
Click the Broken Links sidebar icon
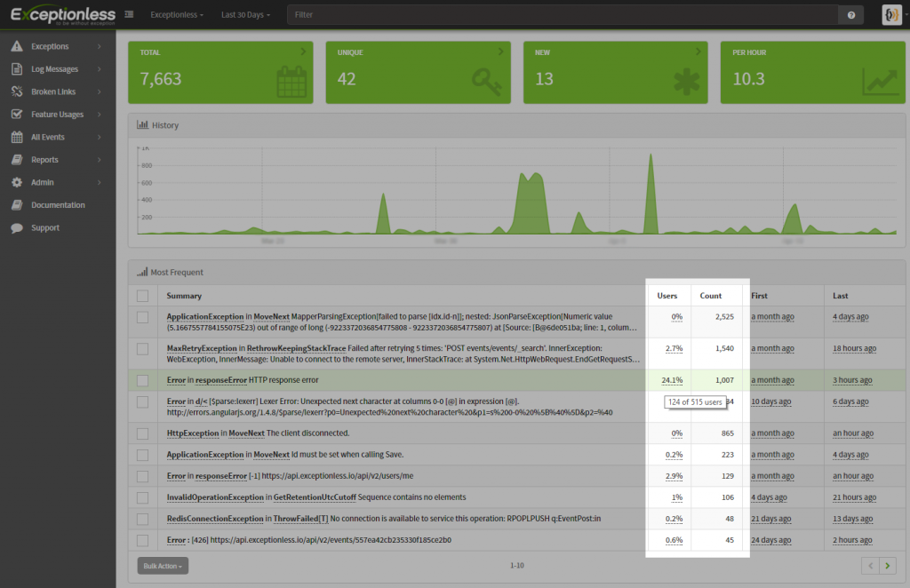16,91
